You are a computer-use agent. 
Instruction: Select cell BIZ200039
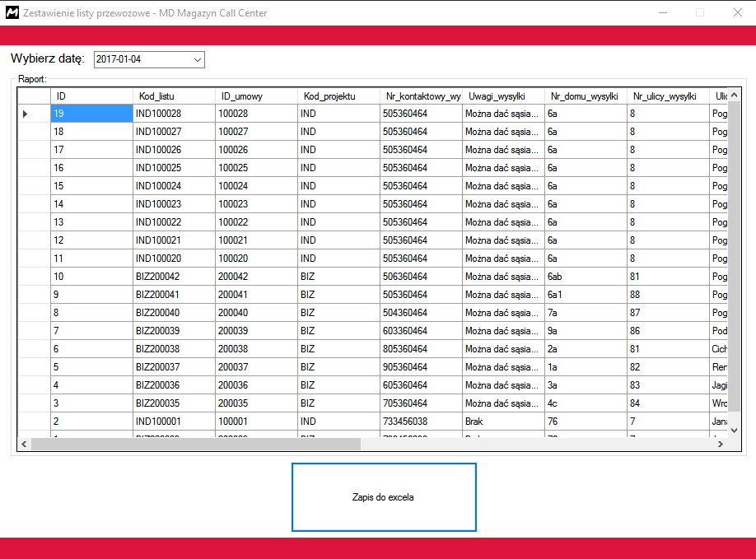coord(174,331)
